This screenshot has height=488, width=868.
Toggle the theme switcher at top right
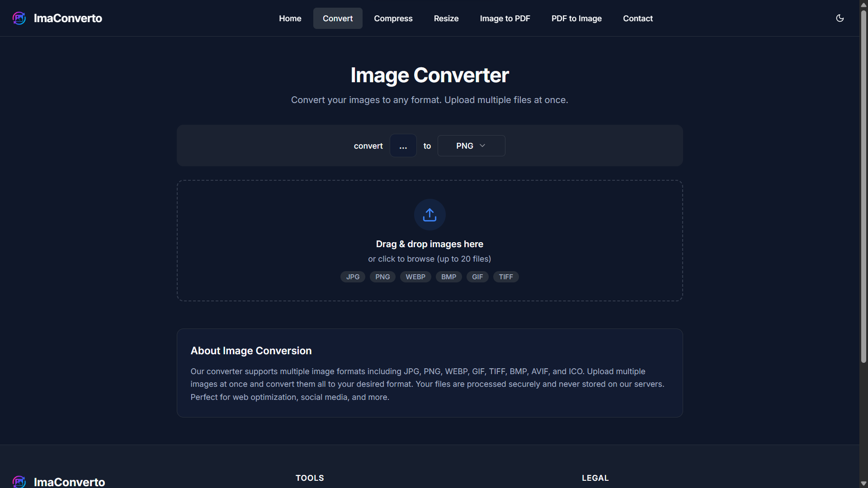pos(840,18)
